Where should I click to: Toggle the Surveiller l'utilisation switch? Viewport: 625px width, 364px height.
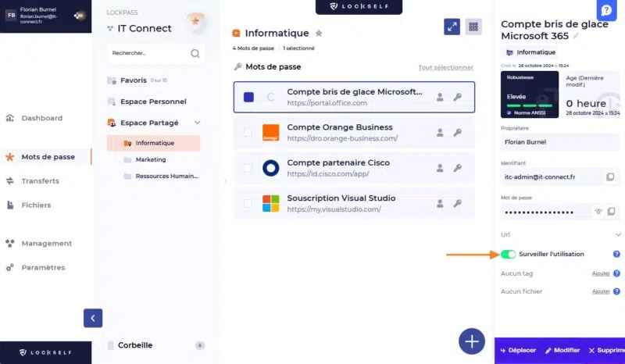(x=509, y=254)
